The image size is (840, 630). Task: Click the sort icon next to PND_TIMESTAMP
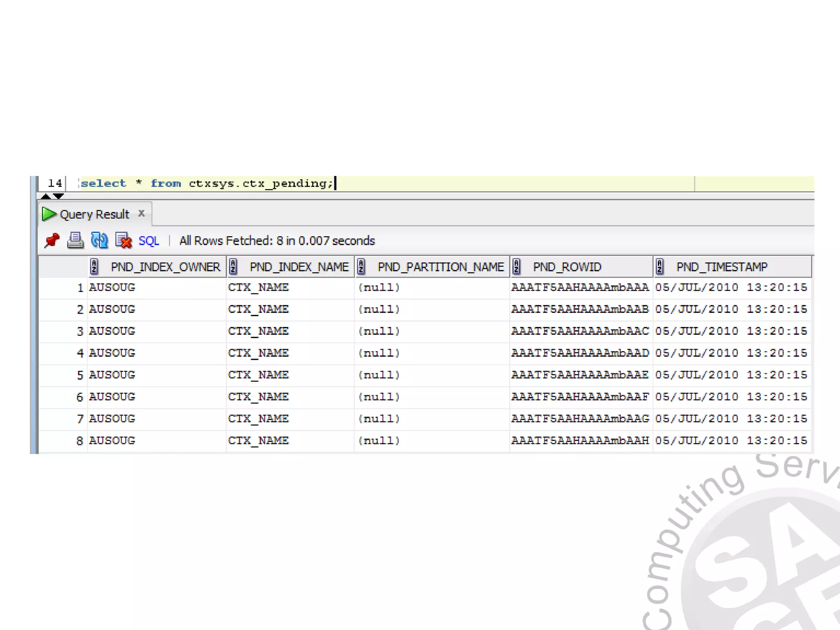coord(660,267)
